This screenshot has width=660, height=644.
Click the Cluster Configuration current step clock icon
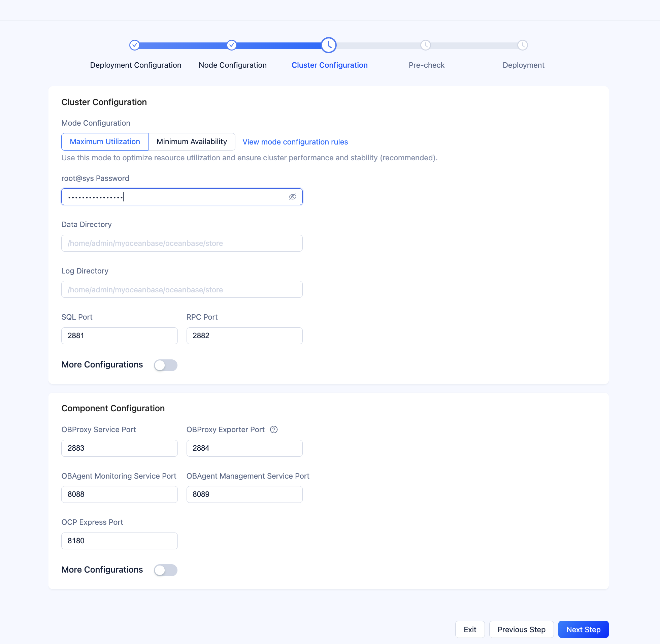click(329, 45)
